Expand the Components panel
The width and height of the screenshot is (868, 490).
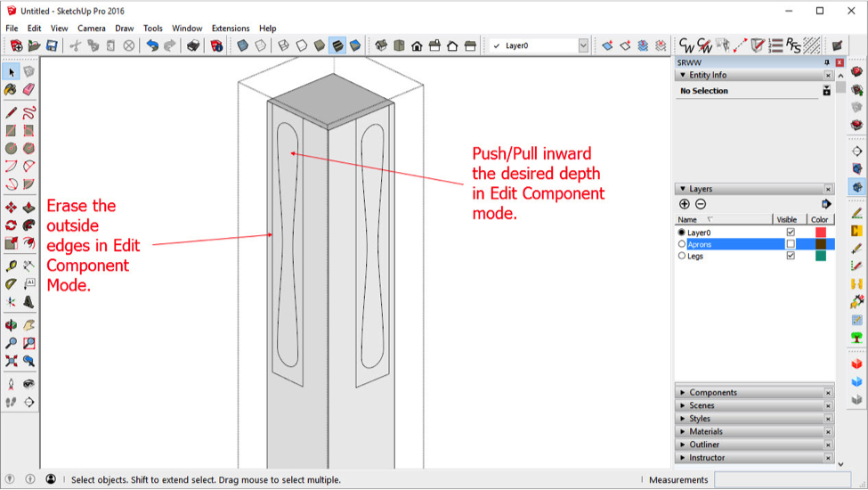712,392
